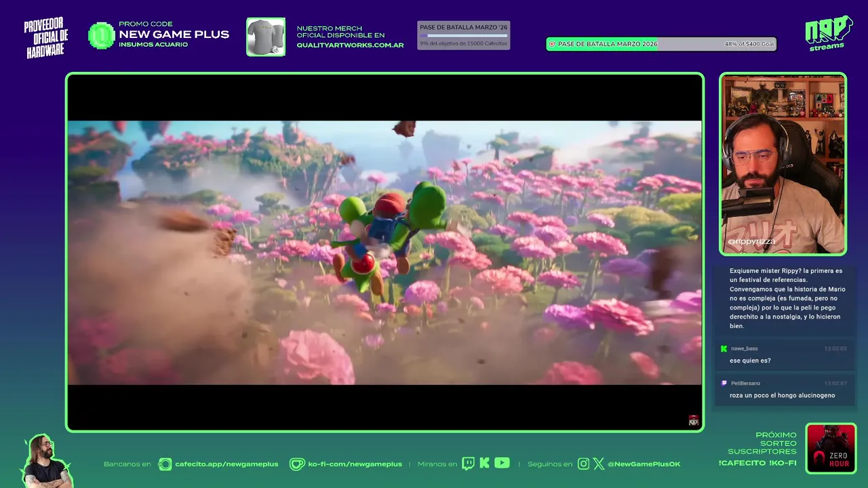Click the 'ese quien es?' chat message

click(750, 361)
